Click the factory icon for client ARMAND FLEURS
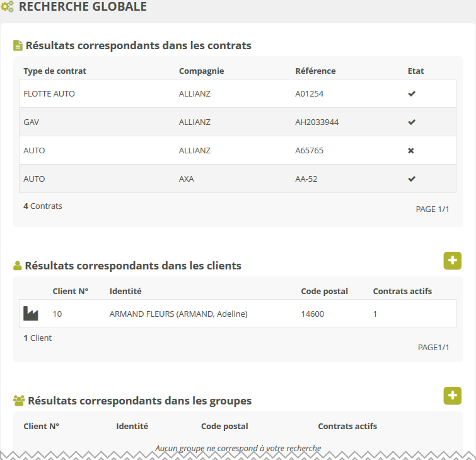476x460 pixels. tap(31, 314)
